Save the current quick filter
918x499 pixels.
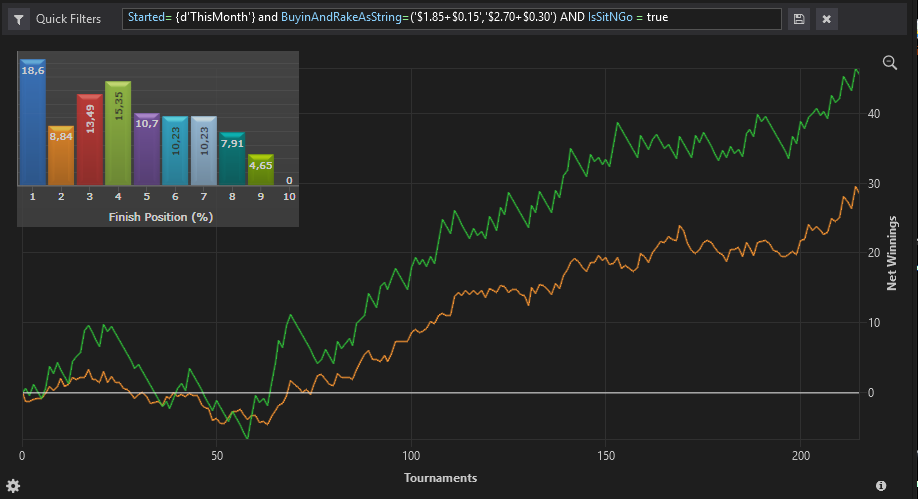point(799,19)
